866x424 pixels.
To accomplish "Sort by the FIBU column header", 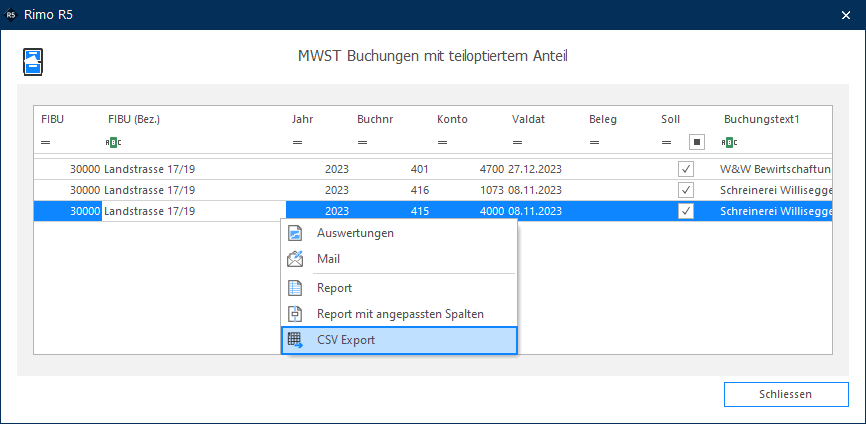I will [52, 119].
